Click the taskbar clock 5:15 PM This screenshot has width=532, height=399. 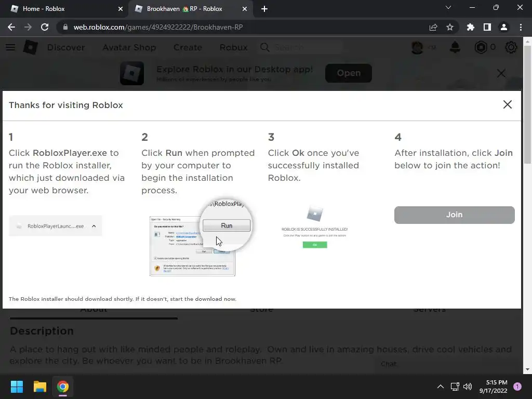(x=494, y=387)
